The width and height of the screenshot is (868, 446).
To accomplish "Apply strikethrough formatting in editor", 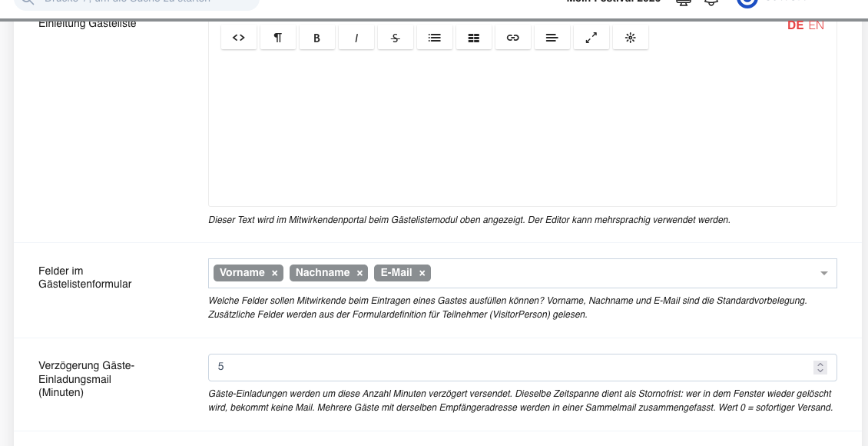I will click(396, 38).
